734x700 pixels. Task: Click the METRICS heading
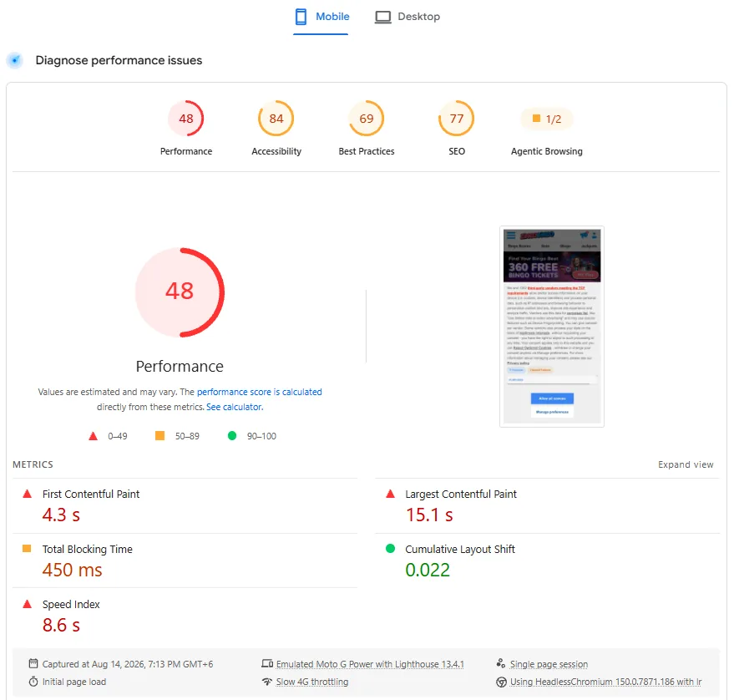point(33,464)
